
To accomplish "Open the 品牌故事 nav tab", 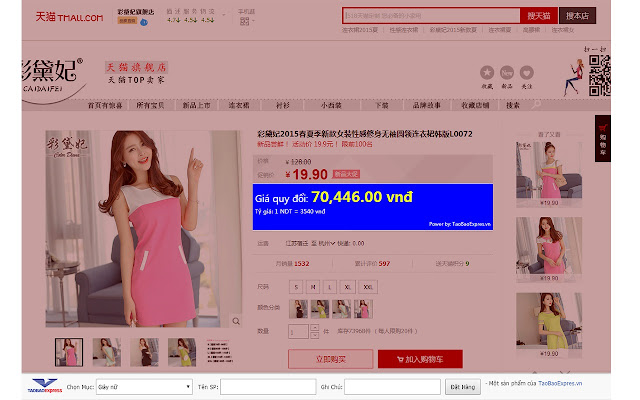I will click(427, 105).
